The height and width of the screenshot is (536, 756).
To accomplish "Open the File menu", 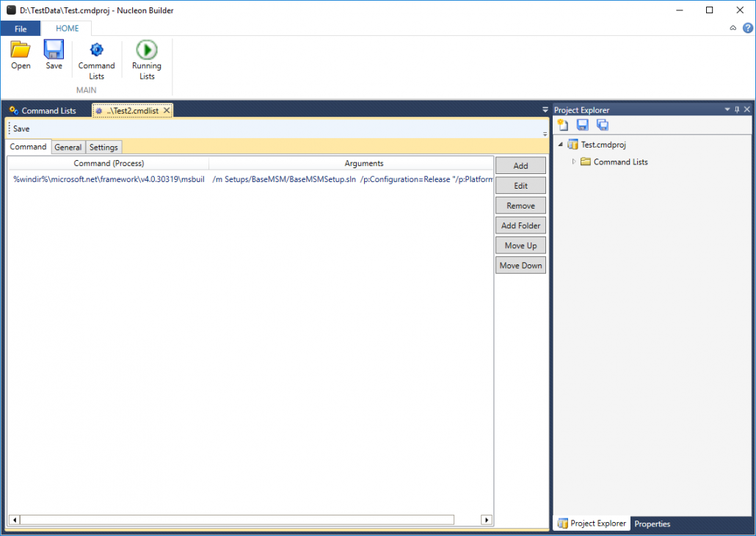I will click(x=21, y=28).
